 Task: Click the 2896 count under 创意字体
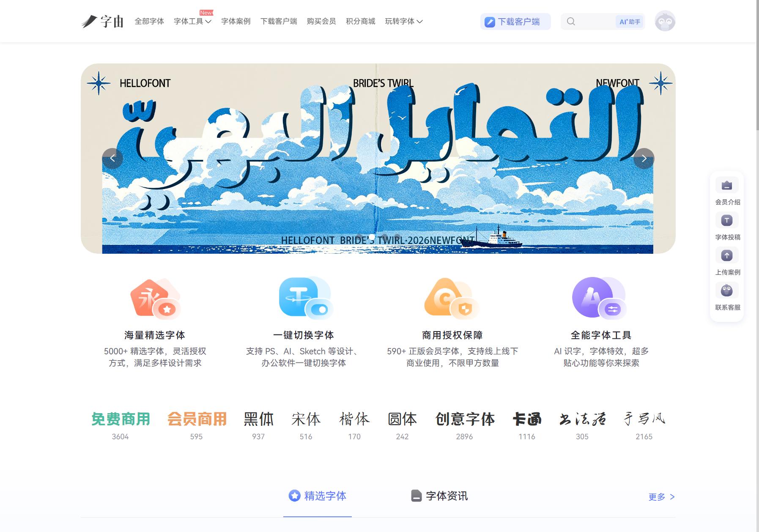[x=464, y=436]
